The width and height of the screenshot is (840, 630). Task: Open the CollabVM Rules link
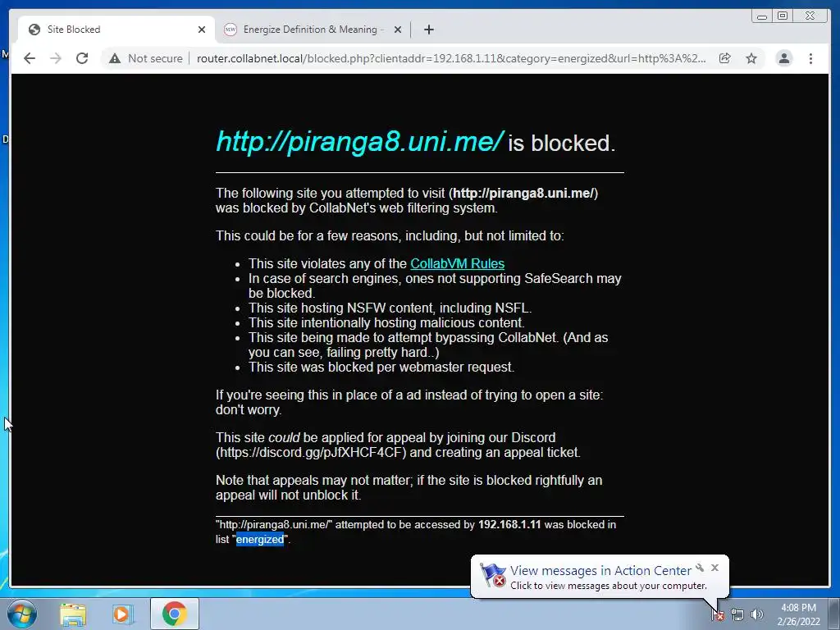coord(457,263)
